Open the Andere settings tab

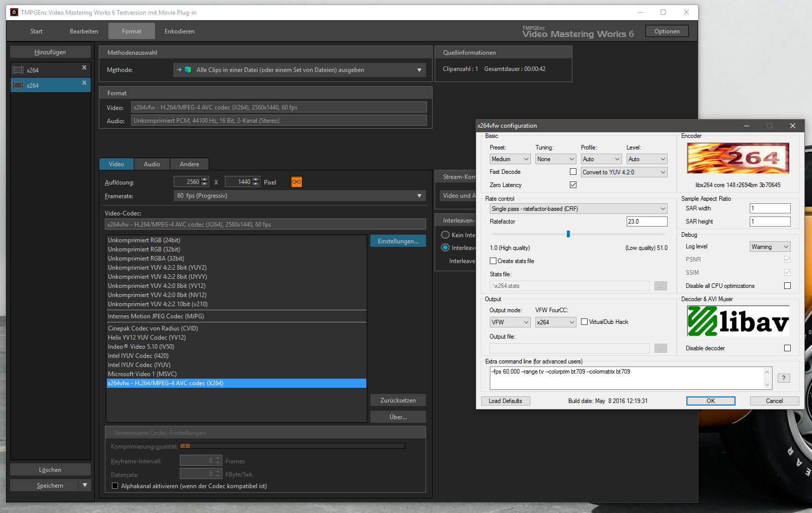click(x=189, y=164)
